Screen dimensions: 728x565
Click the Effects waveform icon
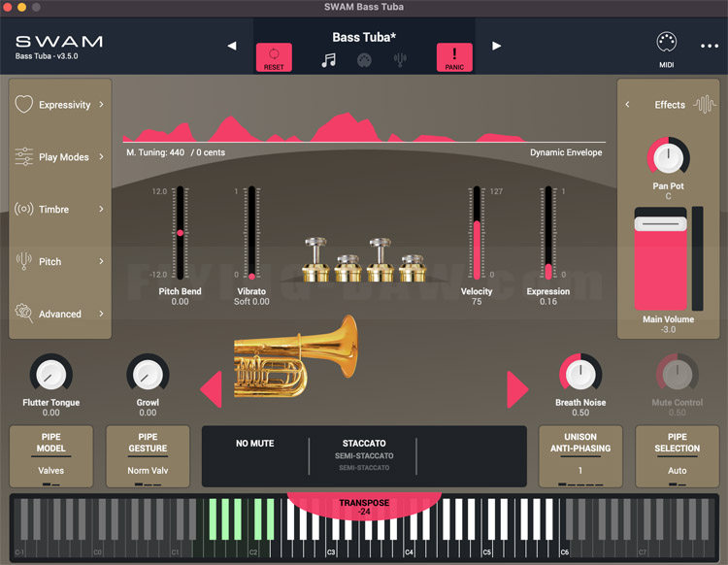pyautogui.click(x=705, y=105)
